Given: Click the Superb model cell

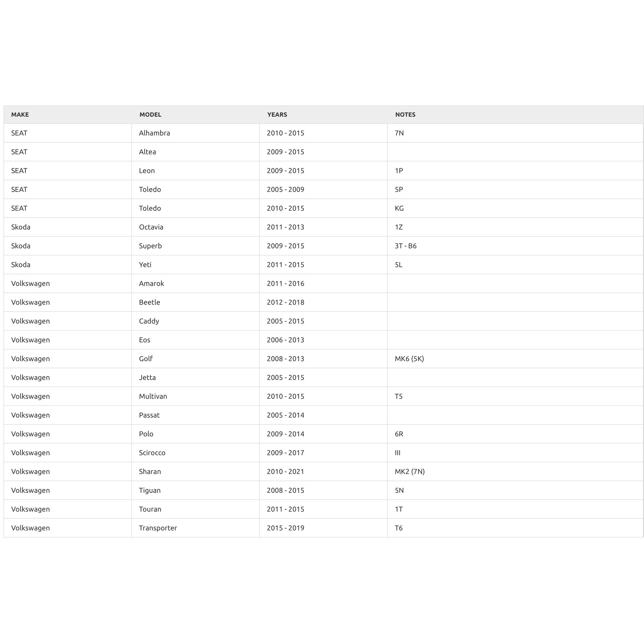Looking at the screenshot, I should [x=150, y=246].
